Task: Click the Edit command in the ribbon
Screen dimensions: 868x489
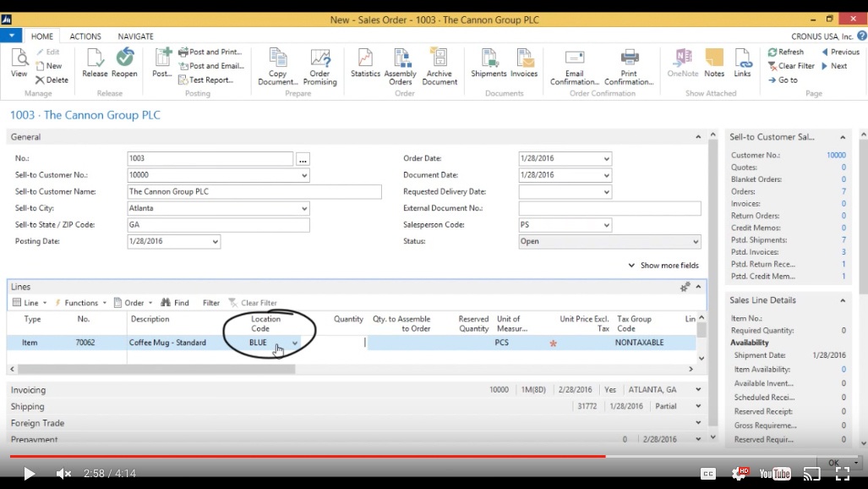Action: tap(48, 52)
